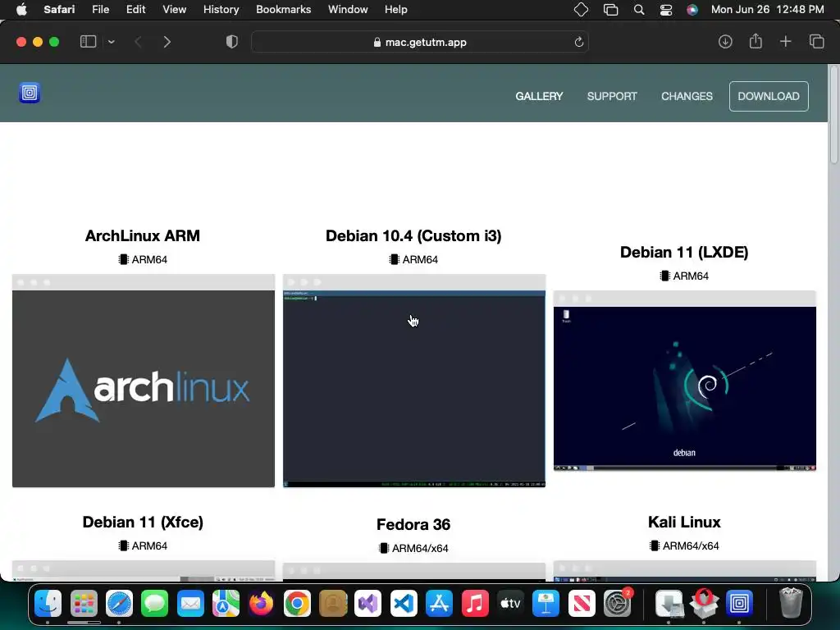Open Launchpad from the Dock
This screenshot has height=630, width=840.
click(84, 603)
